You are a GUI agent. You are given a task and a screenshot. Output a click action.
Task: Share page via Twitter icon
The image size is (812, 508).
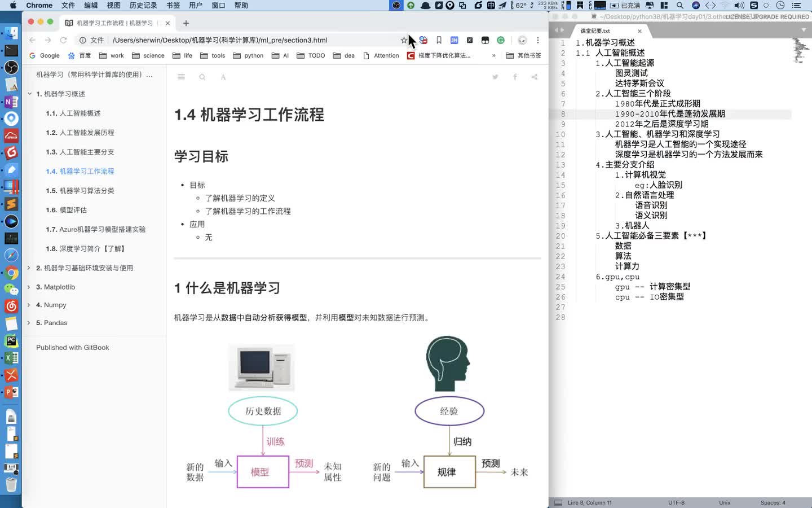495,77
